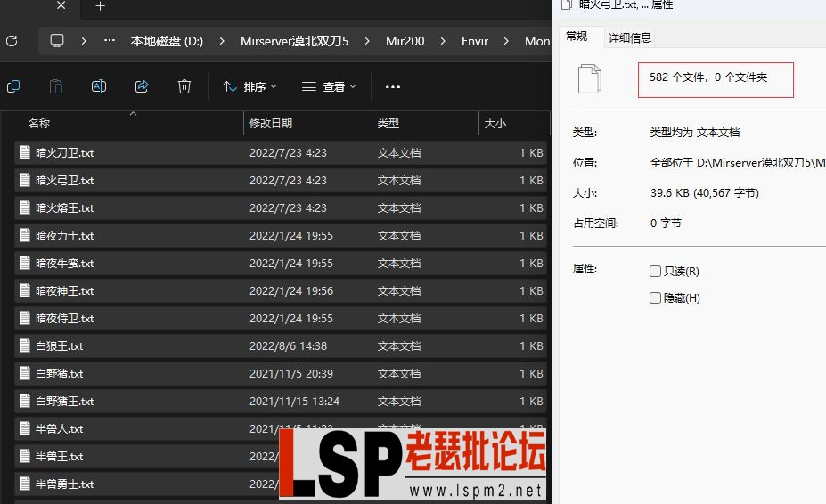Switch to the 详细信息 tab in properties

click(x=629, y=38)
